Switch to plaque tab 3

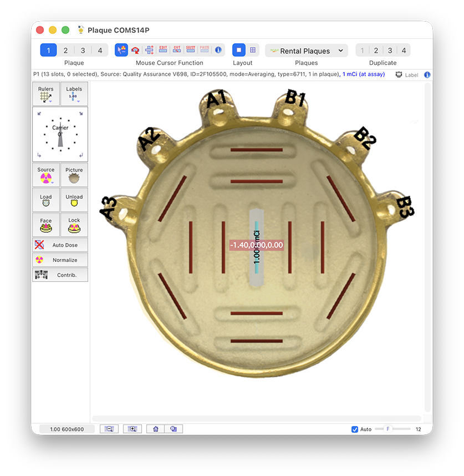83,50
